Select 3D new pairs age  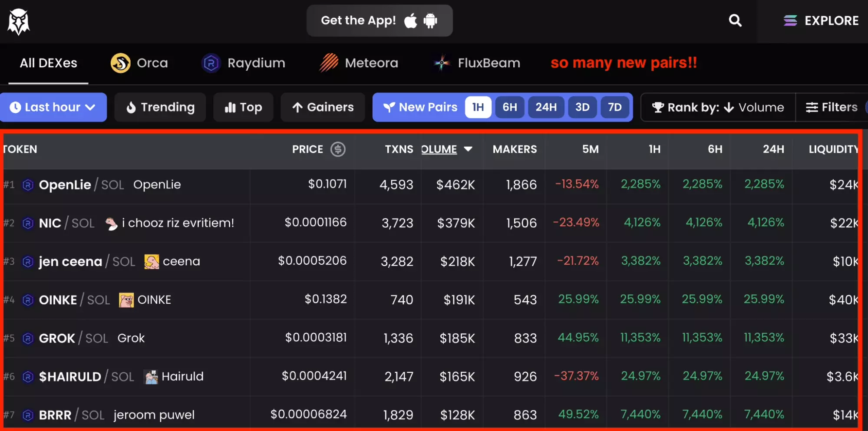pyautogui.click(x=582, y=107)
